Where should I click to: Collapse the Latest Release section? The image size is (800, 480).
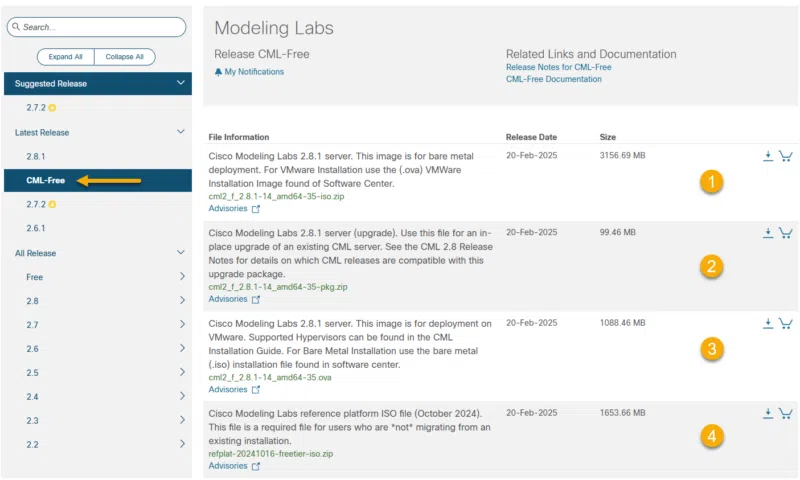[181, 132]
